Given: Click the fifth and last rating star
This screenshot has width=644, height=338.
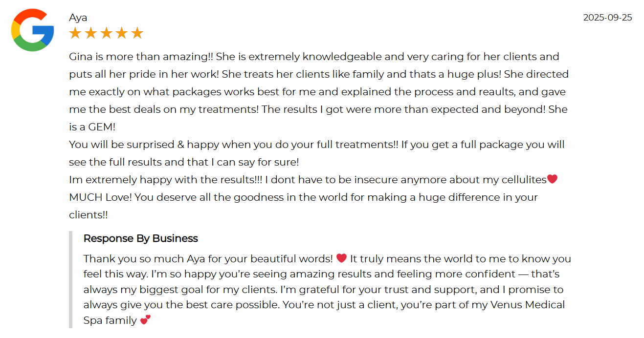Looking at the screenshot, I should 137,33.
